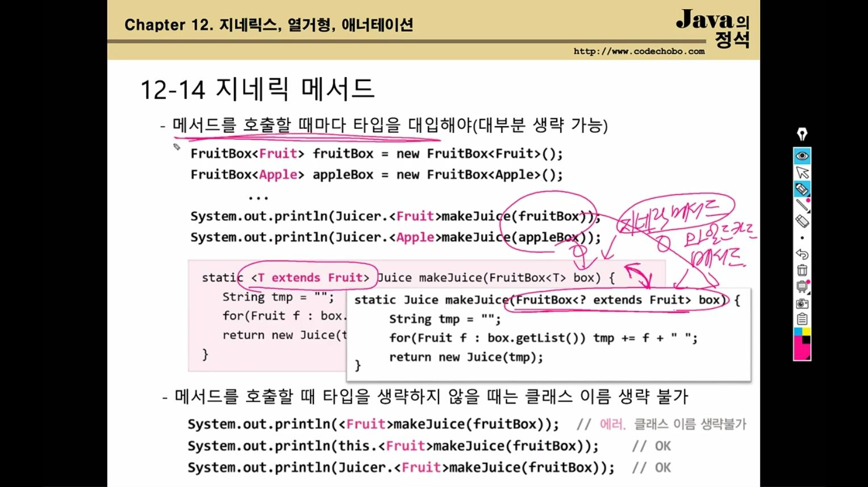Toggle annotation visibility with the eye icon
The image size is (868, 487).
point(802,156)
